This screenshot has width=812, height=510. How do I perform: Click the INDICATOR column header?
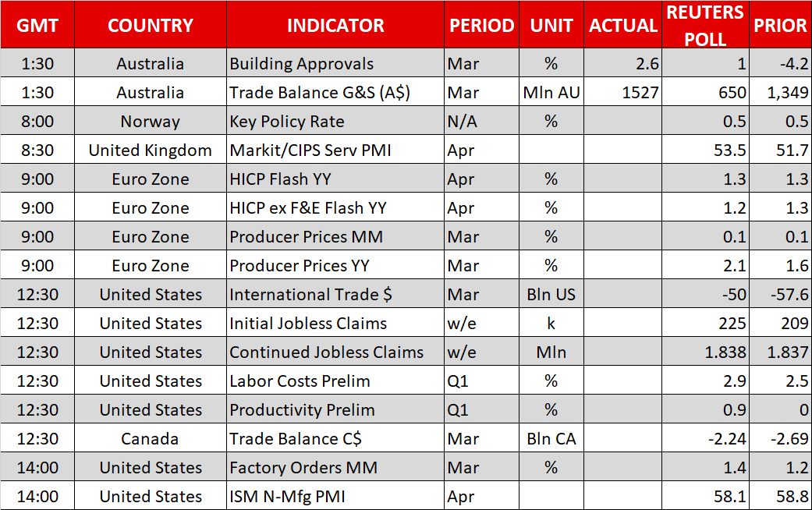click(335, 26)
